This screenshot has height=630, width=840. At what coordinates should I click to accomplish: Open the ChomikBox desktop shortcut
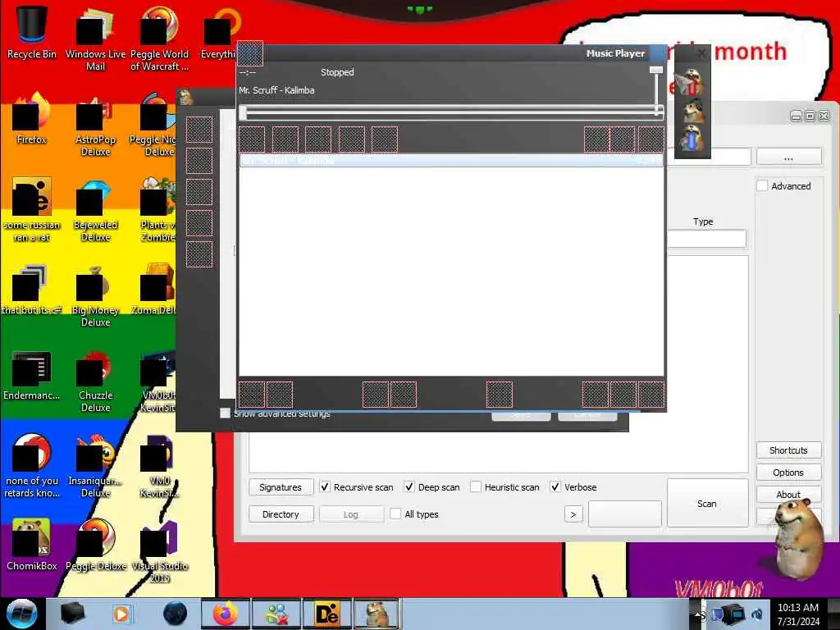click(x=32, y=545)
